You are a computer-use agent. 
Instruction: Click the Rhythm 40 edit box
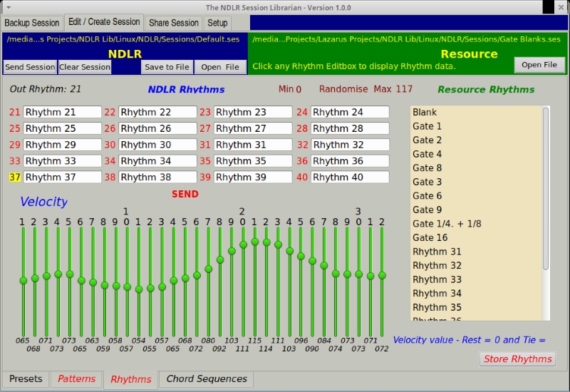tap(350, 177)
